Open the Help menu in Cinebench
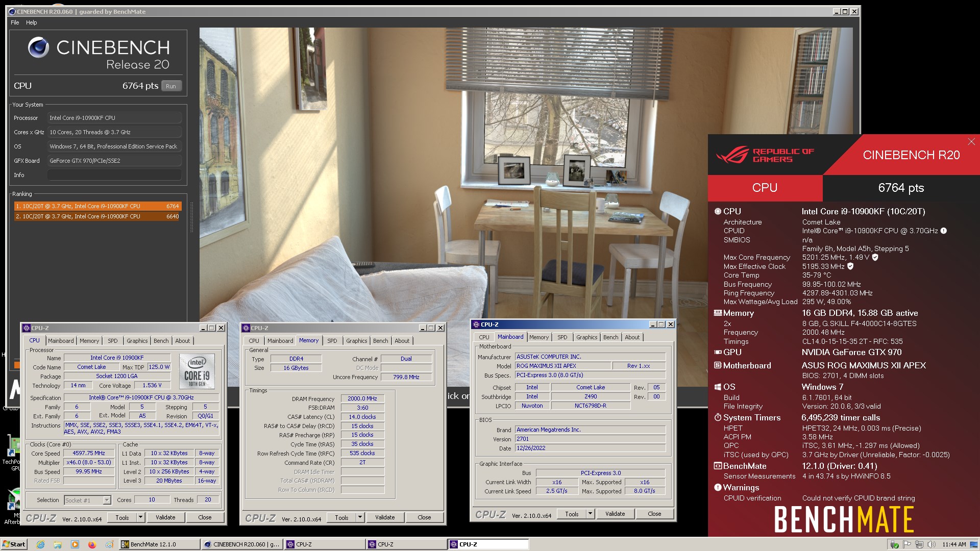The width and height of the screenshot is (980, 551). pos(31,22)
